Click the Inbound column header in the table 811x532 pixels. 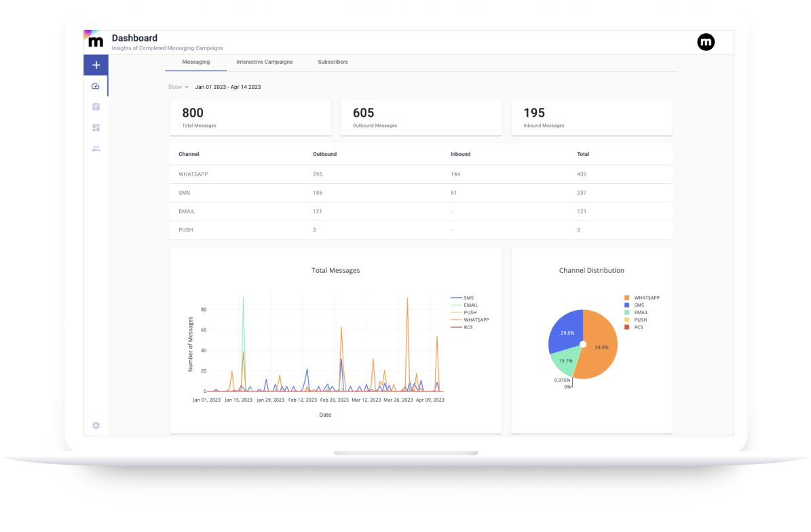click(460, 154)
